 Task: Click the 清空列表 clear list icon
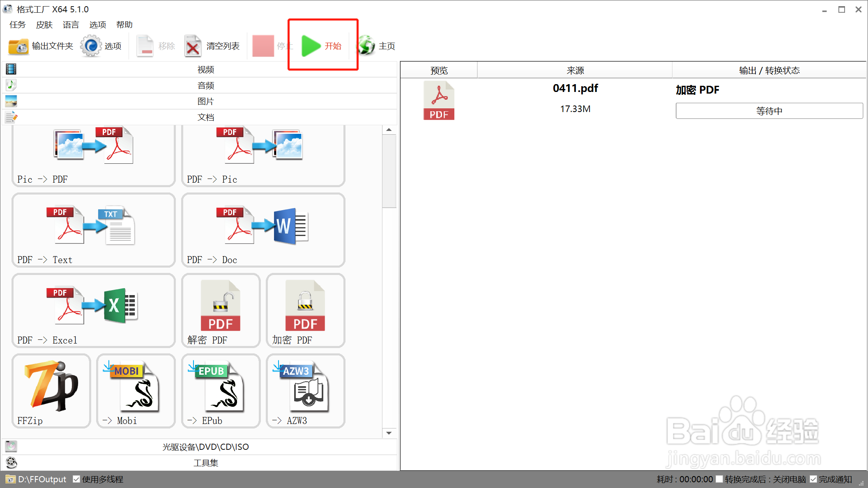212,46
